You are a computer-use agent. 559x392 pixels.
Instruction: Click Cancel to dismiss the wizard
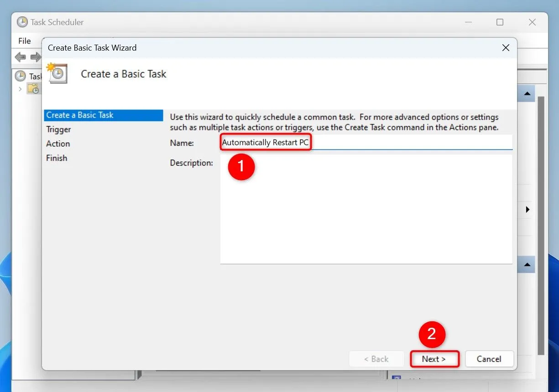click(489, 359)
